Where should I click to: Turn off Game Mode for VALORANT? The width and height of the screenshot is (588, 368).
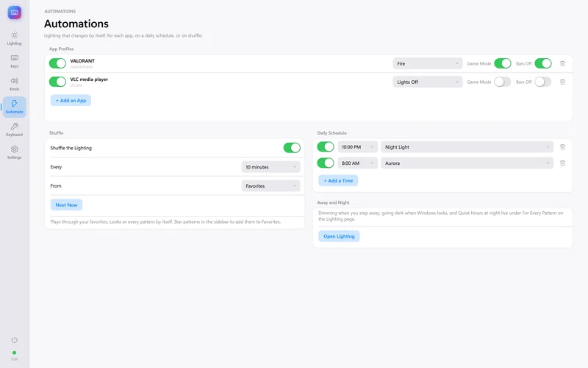[503, 63]
